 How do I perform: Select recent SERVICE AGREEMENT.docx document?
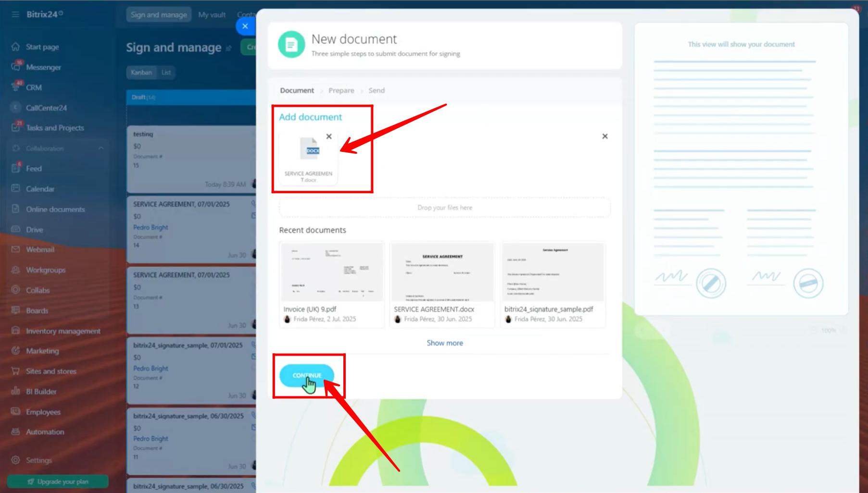(x=442, y=284)
